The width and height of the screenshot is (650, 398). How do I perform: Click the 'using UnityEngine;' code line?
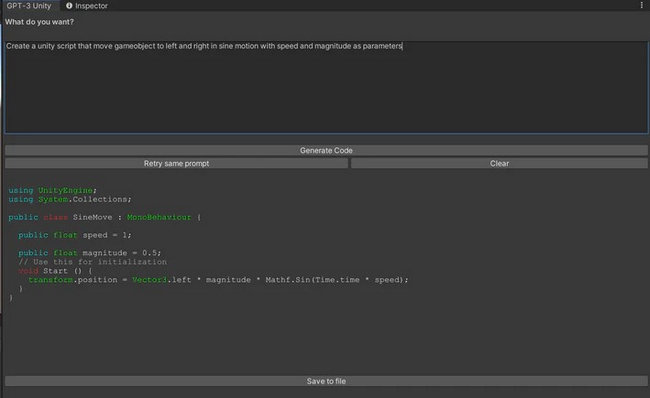[x=52, y=190]
